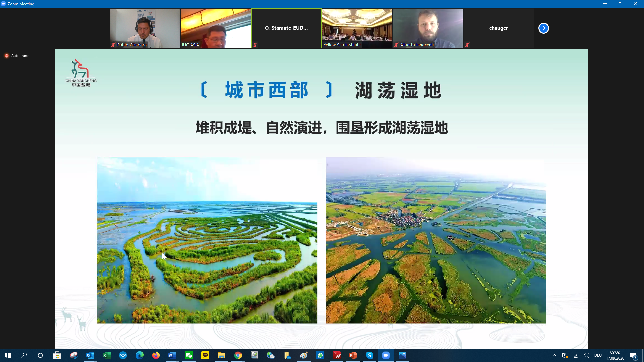The image size is (644, 362).
Task: Click the muted microphone icon on Alberto Innocenti
Action: tap(396, 45)
